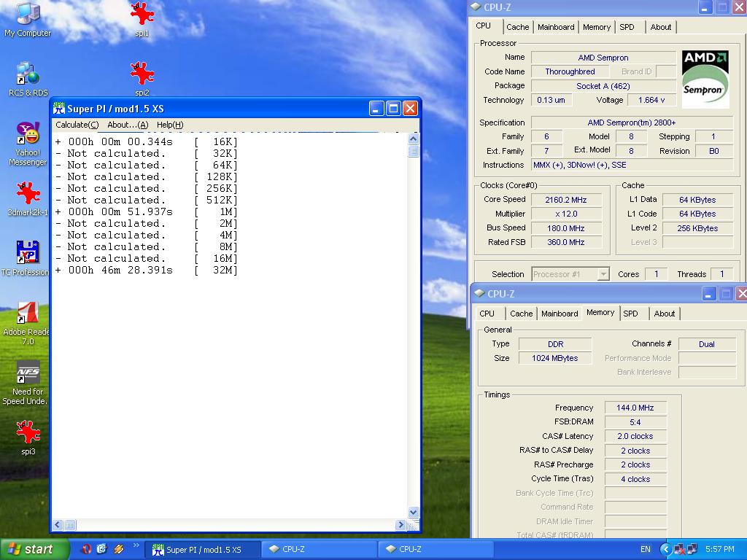Select About tab in upper CPU-Z window
The width and height of the screenshot is (747, 560).
[x=661, y=27]
